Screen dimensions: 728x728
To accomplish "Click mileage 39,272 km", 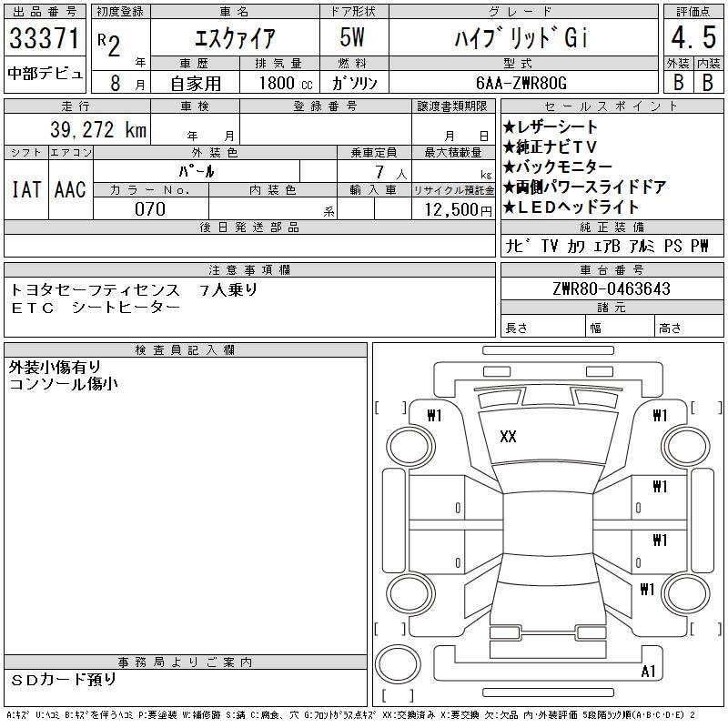I will (98, 129).
